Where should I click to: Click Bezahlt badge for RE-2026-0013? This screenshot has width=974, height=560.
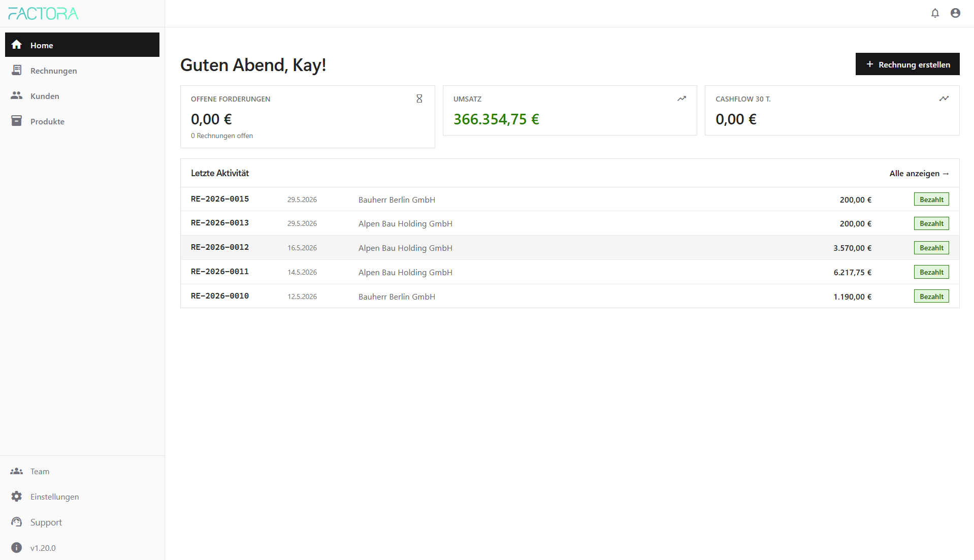(931, 223)
